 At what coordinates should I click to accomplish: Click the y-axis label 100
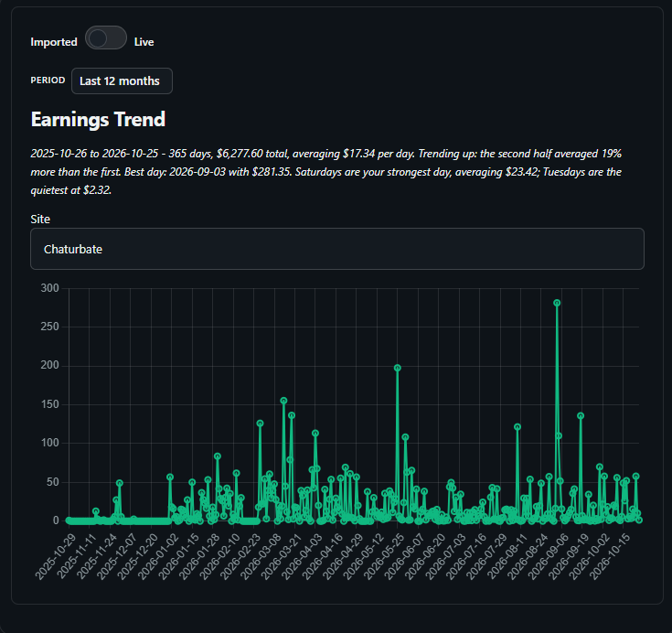tap(49, 443)
